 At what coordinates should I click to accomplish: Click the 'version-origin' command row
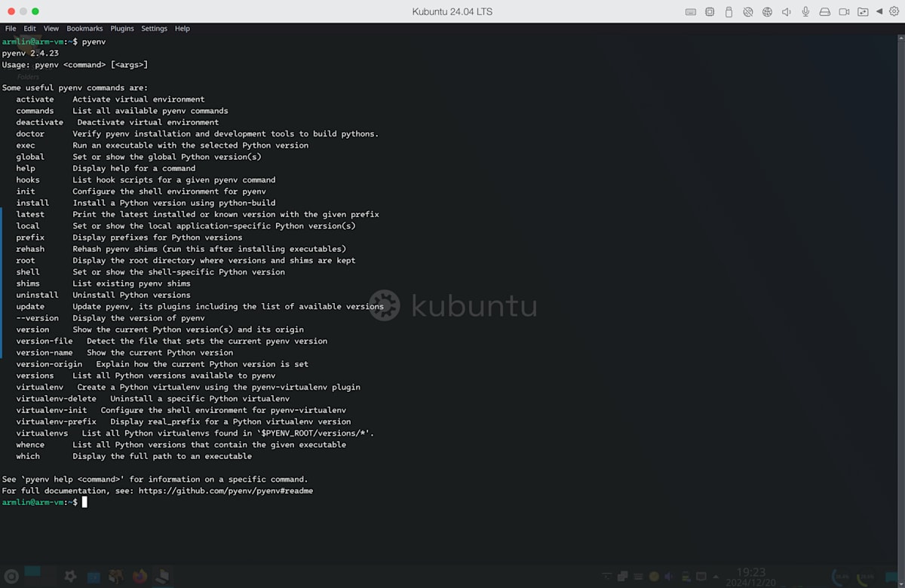[x=162, y=364]
